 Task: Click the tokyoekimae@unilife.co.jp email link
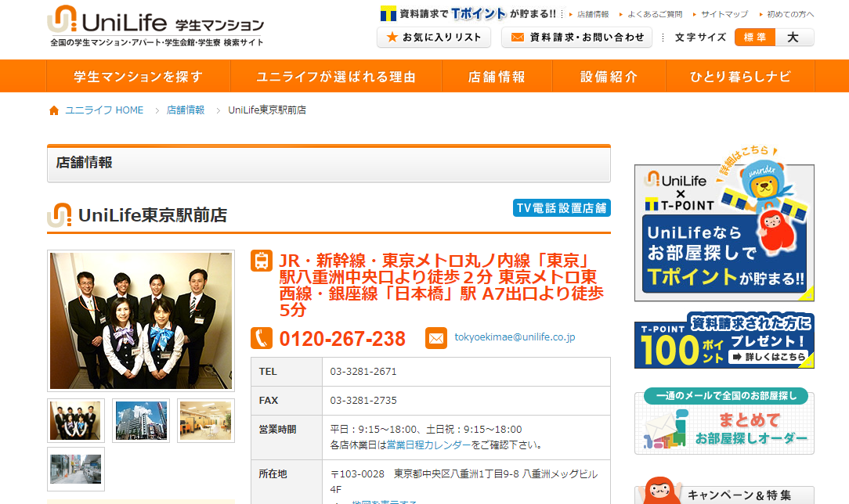click(515, 337)
